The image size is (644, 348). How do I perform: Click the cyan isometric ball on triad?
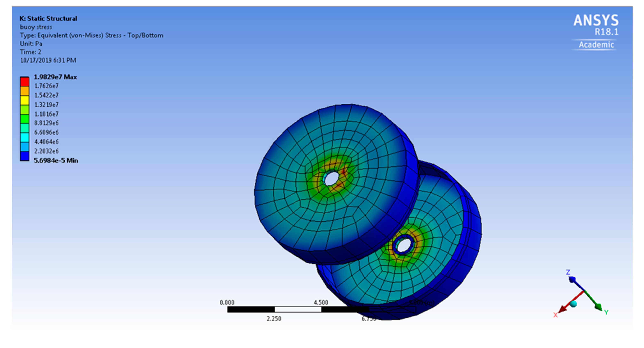pyautogui.click(x=573, y=304)
